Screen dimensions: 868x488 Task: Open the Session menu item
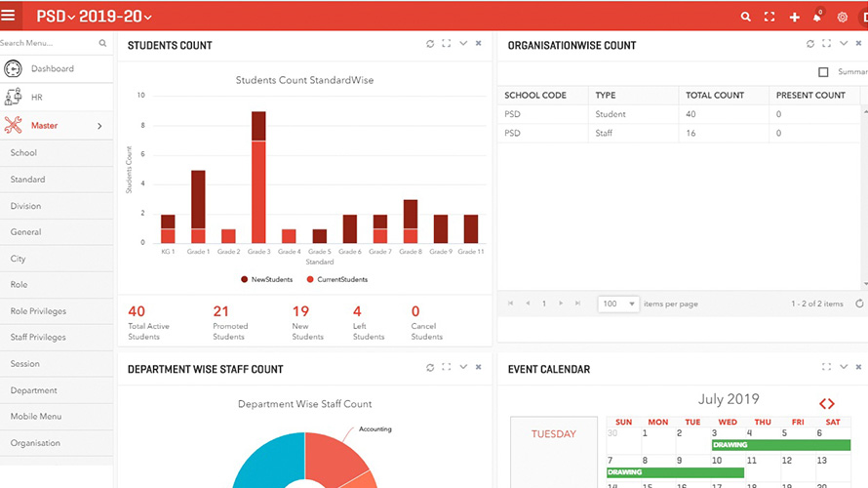57,364
